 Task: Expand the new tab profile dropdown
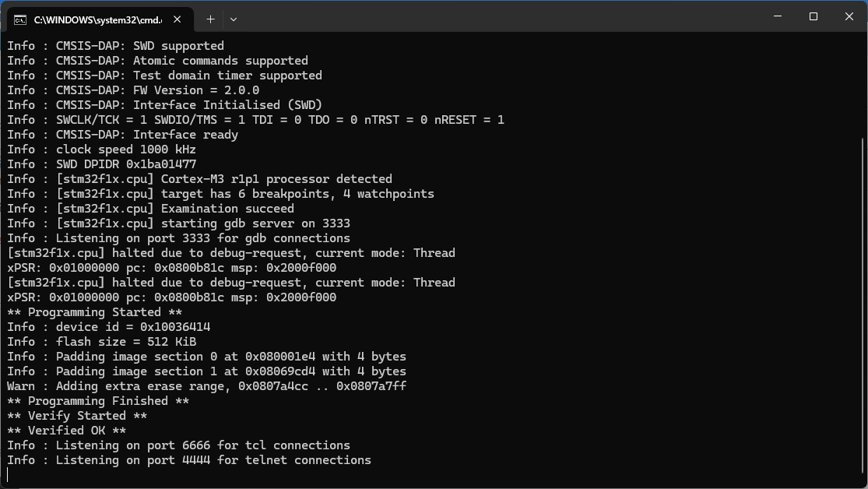pos(234,19)
